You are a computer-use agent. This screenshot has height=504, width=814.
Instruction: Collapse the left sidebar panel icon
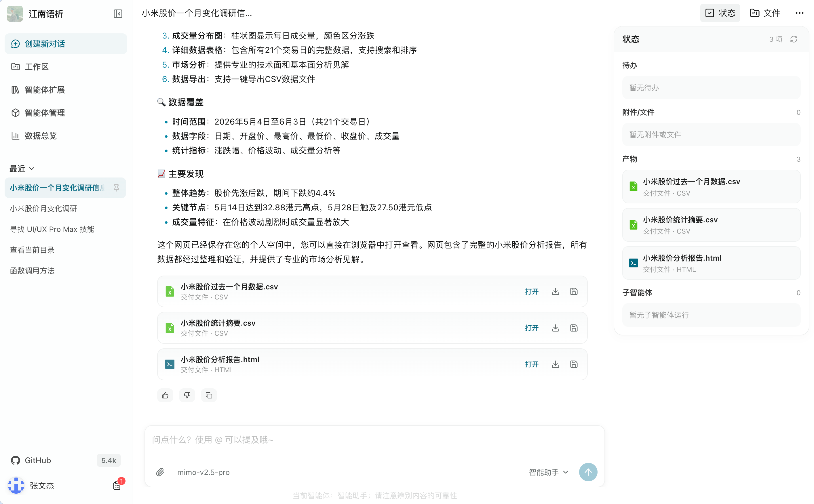pos(118,14)
